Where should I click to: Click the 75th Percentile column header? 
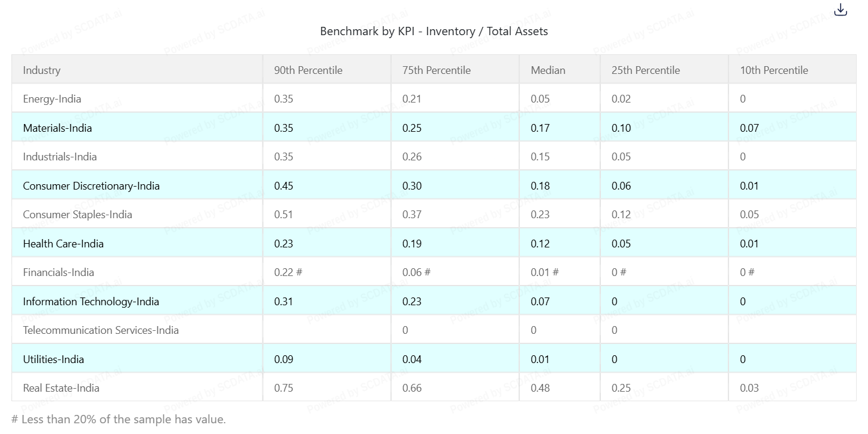(x=436, y=70)
